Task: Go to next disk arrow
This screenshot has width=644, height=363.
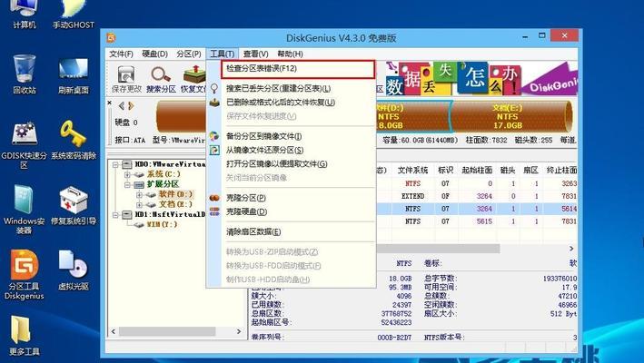Action: click(x=131, y=106)
